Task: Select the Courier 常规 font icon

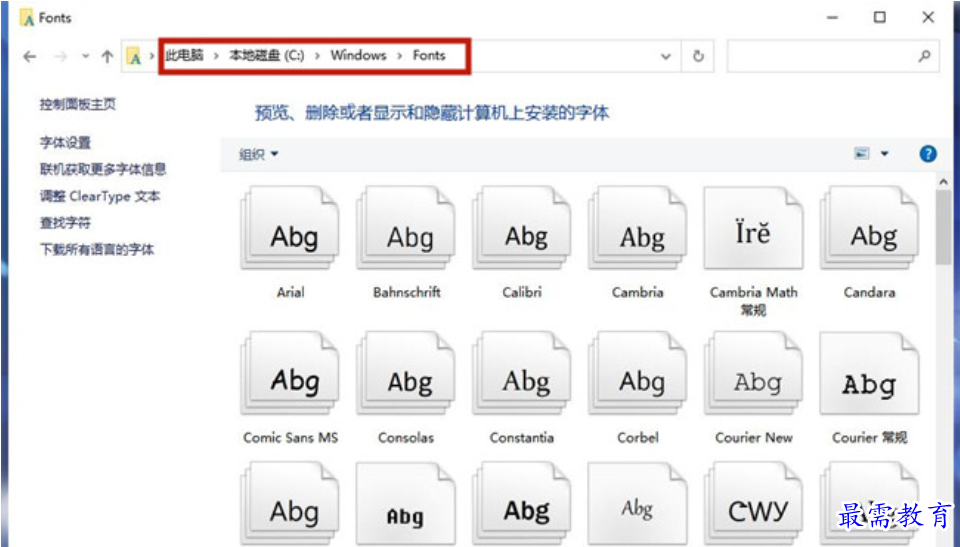Action: point(869,373)
